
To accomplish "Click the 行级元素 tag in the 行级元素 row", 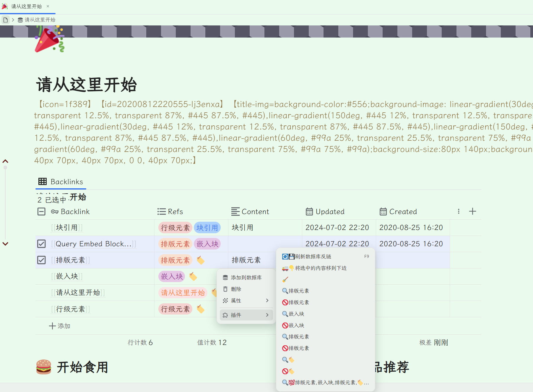I will click(x=175, y=309).
